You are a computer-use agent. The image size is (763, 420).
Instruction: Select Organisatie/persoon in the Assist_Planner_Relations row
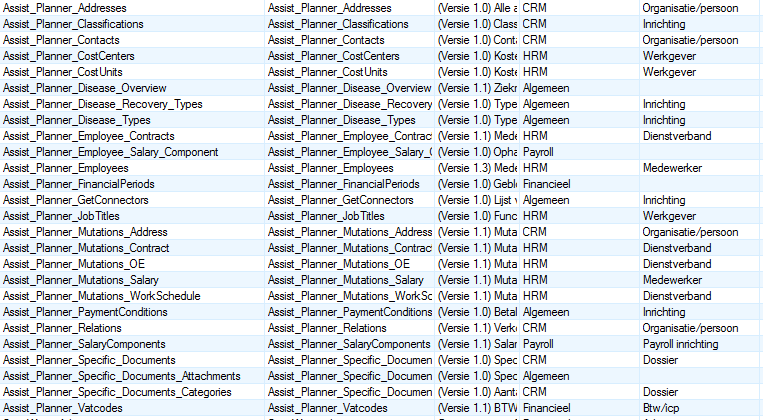coord(690,328)
